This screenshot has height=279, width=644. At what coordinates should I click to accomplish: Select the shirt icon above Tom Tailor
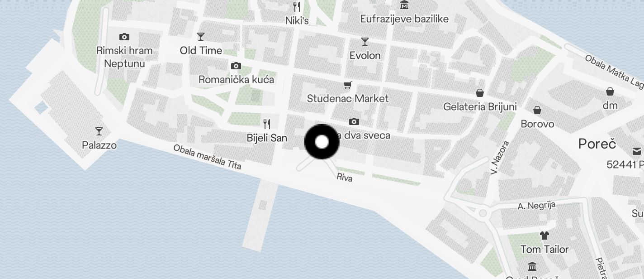pos(545,236)
